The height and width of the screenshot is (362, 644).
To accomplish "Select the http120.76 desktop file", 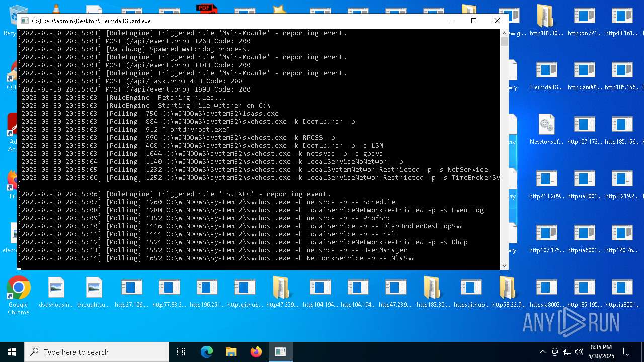I will tap(622, 237).
